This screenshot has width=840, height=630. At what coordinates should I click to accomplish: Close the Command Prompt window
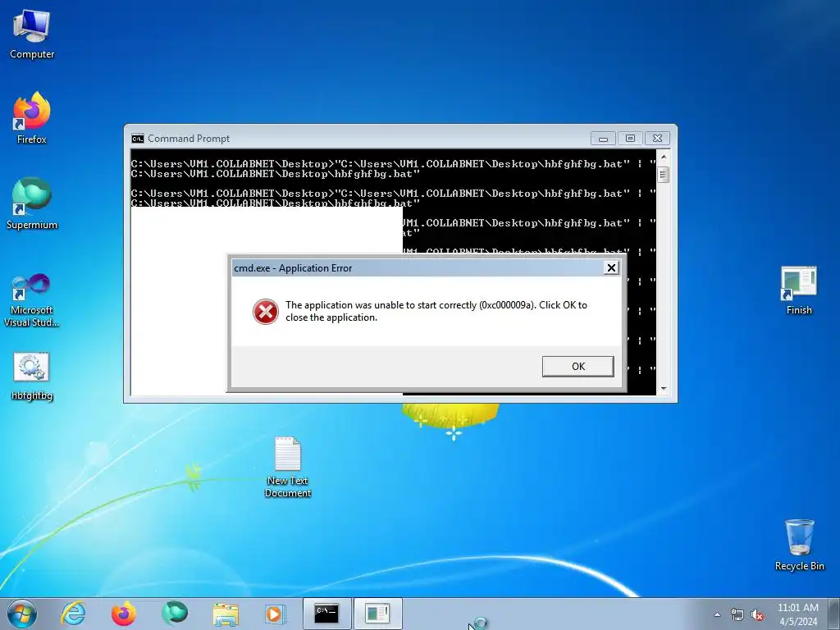pyautogui.click(x=657, y=139)
